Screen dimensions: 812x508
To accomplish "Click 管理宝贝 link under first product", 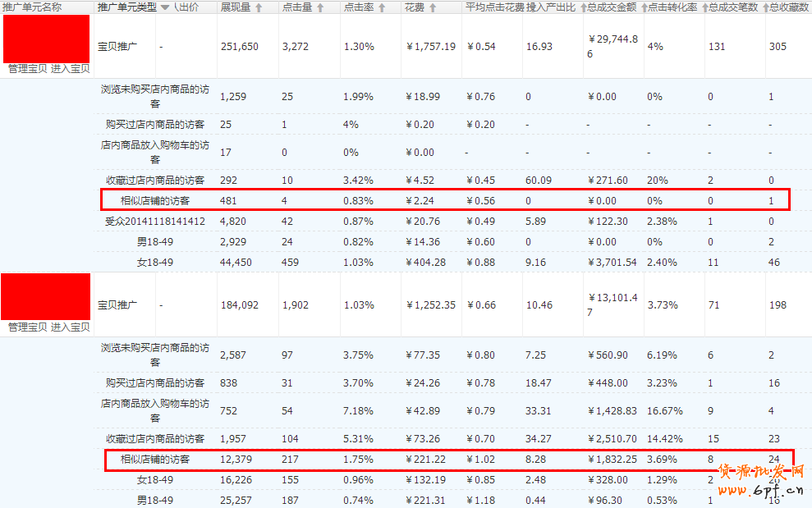I will tap(27, 69).
